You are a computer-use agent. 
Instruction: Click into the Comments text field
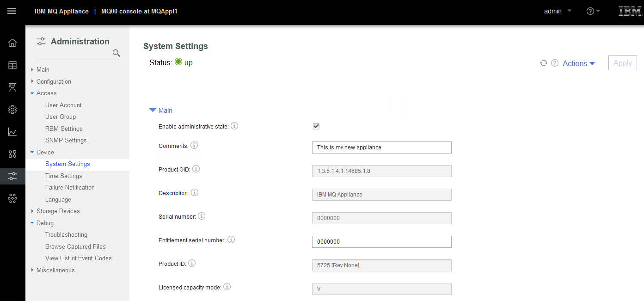[382, 147]
